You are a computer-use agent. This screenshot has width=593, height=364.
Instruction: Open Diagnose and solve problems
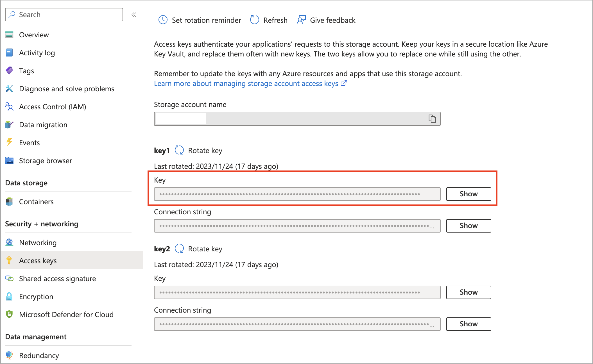pos(67,88)
